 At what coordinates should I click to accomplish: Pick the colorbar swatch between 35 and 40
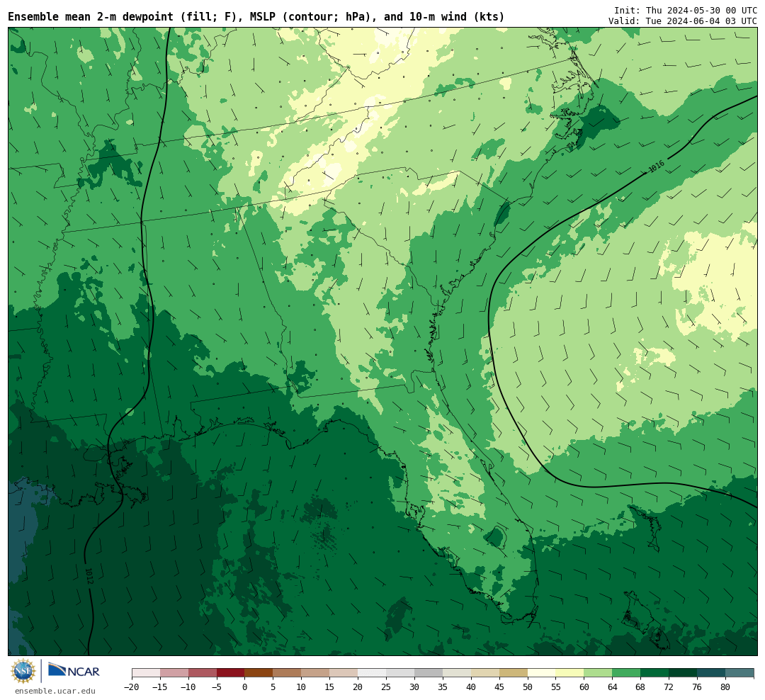(x=457, y=673)
